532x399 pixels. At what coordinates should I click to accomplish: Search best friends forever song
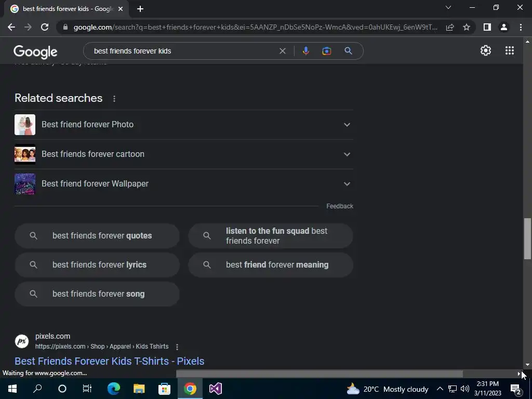97,294
